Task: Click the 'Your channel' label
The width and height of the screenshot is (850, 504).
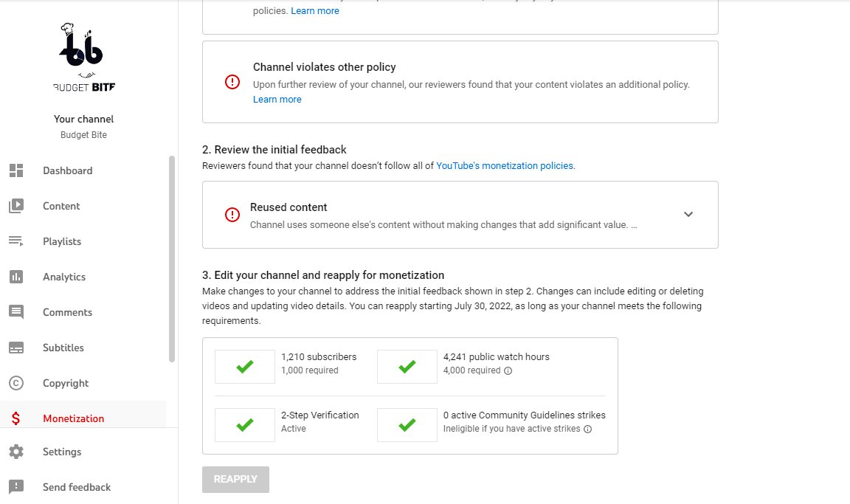Action: 84,120
